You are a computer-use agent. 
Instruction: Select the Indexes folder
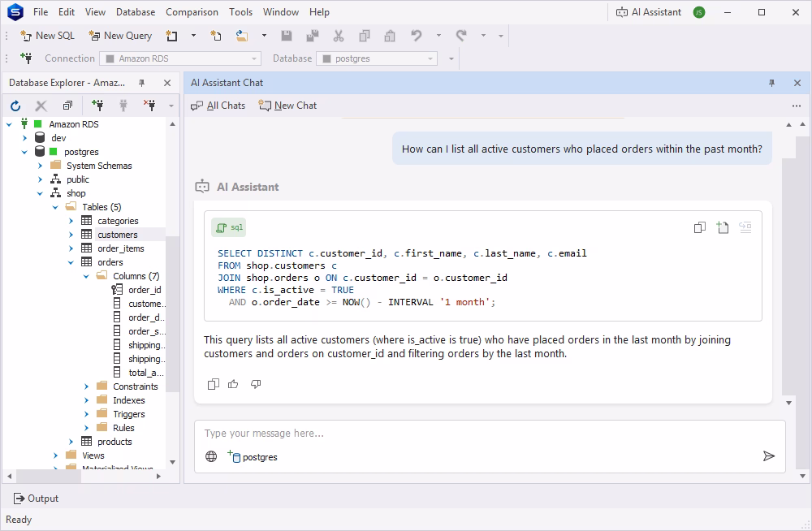(129, 400)
